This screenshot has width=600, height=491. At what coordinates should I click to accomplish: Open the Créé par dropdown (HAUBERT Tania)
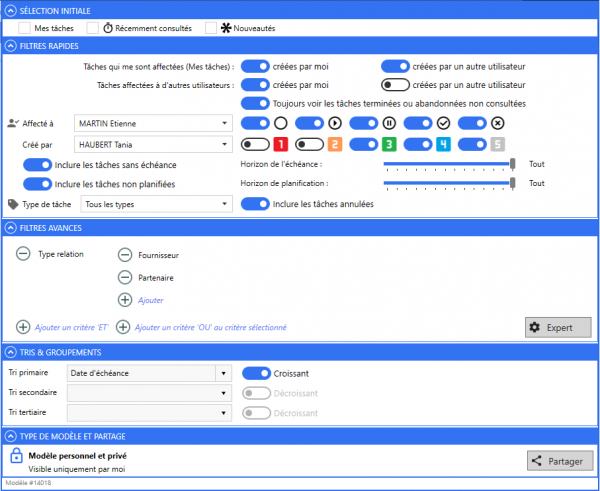coord(153,145)
